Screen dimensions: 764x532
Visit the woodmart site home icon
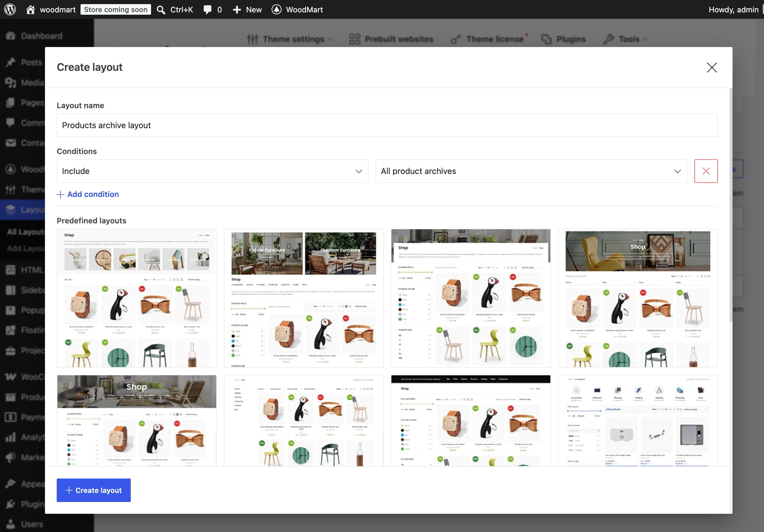pos(31,9)
